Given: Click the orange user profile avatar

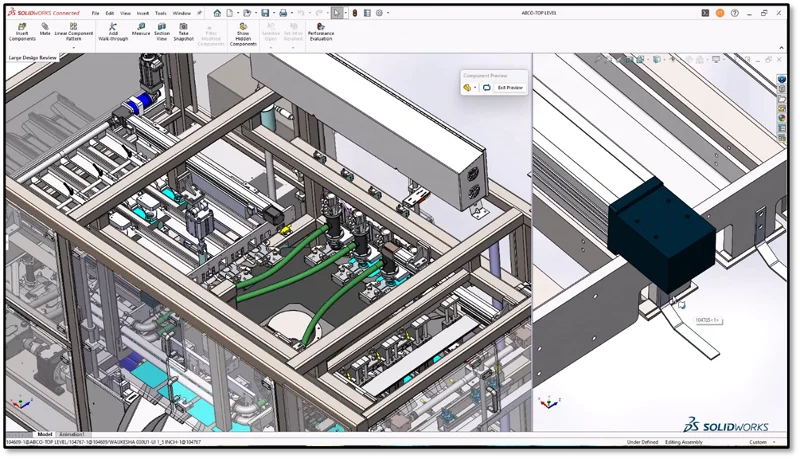Looking at the screenshot, I should [x=719, y=13].
